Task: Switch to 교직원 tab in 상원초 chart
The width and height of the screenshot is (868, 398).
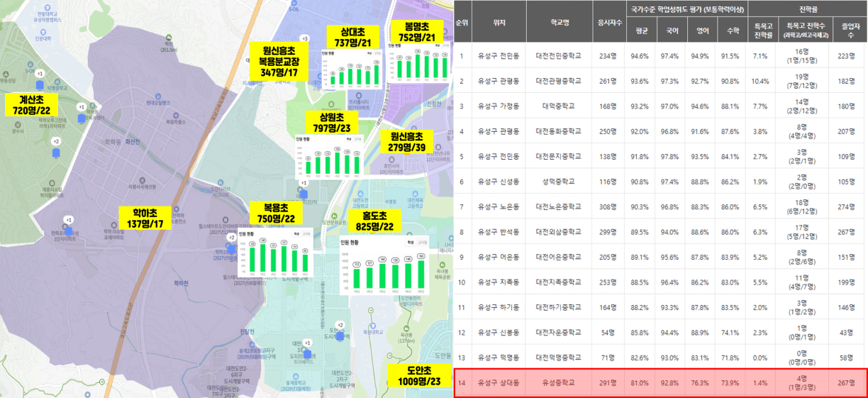Action: coord(357,140)
